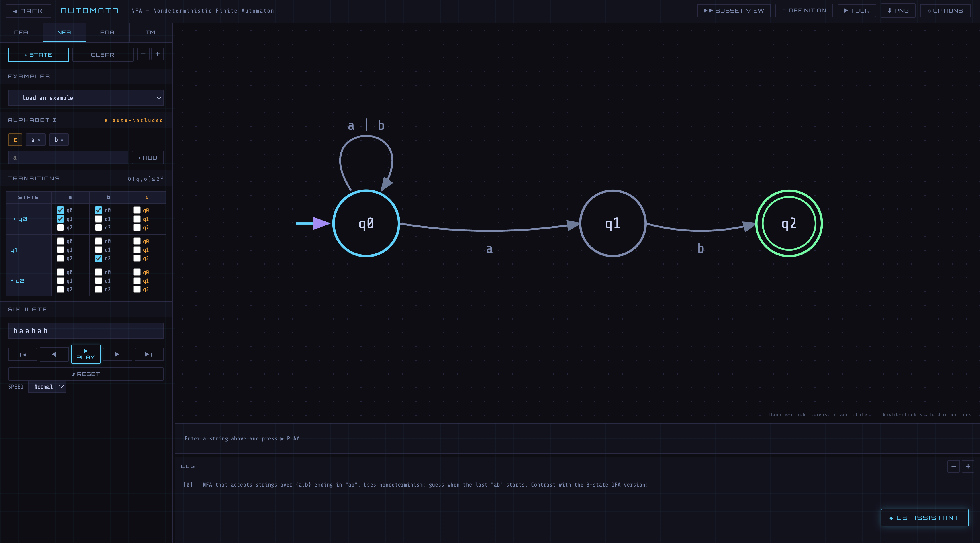Open the load an example dropdown
980x543 pixels.
[86, 98]
